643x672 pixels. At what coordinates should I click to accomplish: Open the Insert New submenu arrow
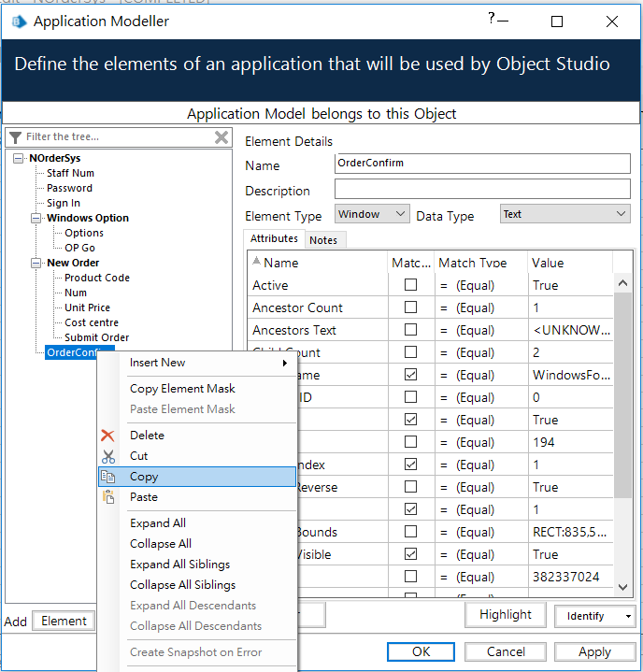pos(285,363)
